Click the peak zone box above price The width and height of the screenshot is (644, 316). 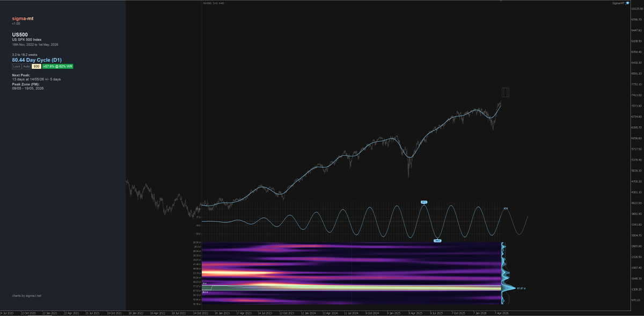(505, 92)
